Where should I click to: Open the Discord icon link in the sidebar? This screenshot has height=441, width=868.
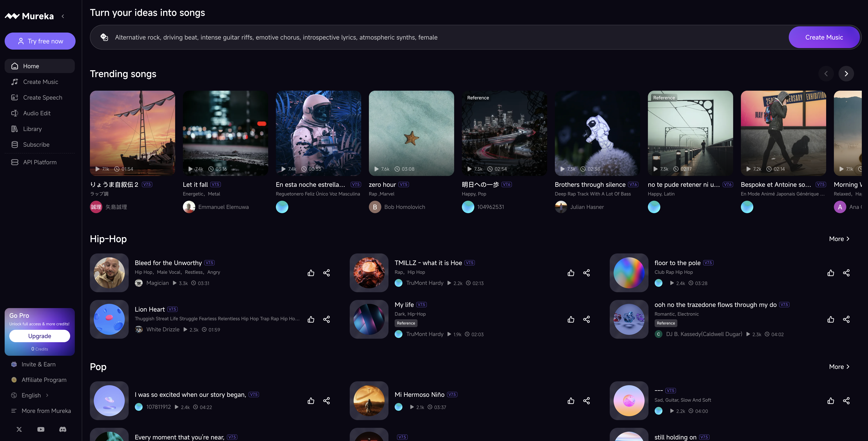coord(63,429)
